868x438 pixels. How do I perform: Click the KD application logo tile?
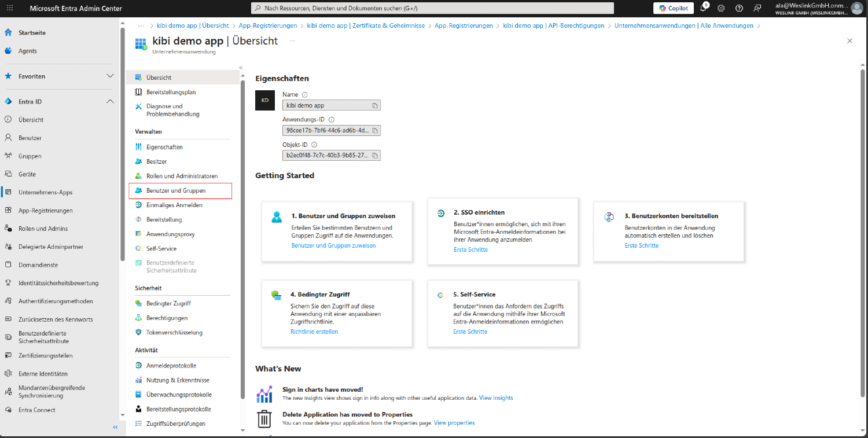coord(265,100)
